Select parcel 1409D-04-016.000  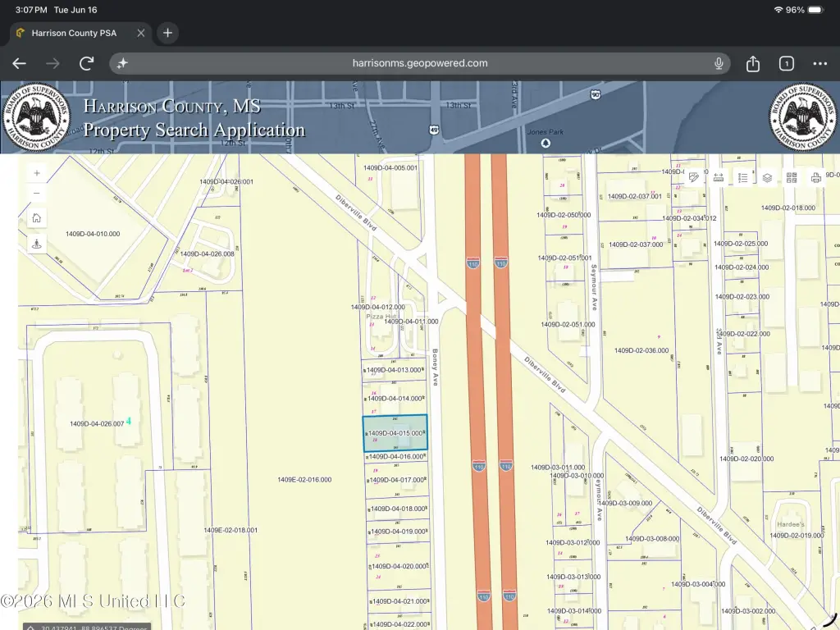pyautogui.click(x=396, y=456)
